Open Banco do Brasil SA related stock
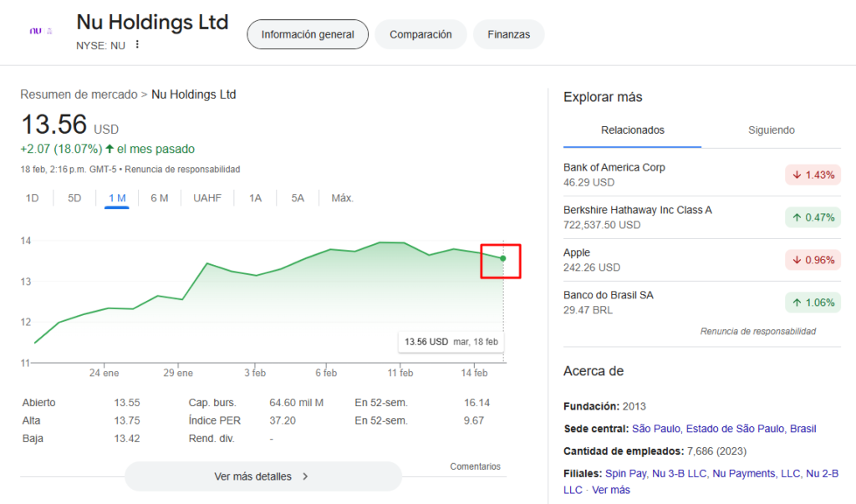Screen dimensions: 856x504 click(701, 303)
